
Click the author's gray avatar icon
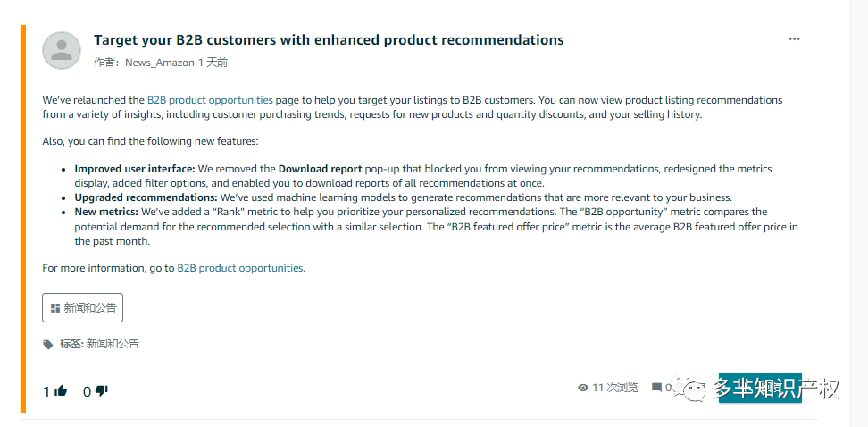coord(62,50)
